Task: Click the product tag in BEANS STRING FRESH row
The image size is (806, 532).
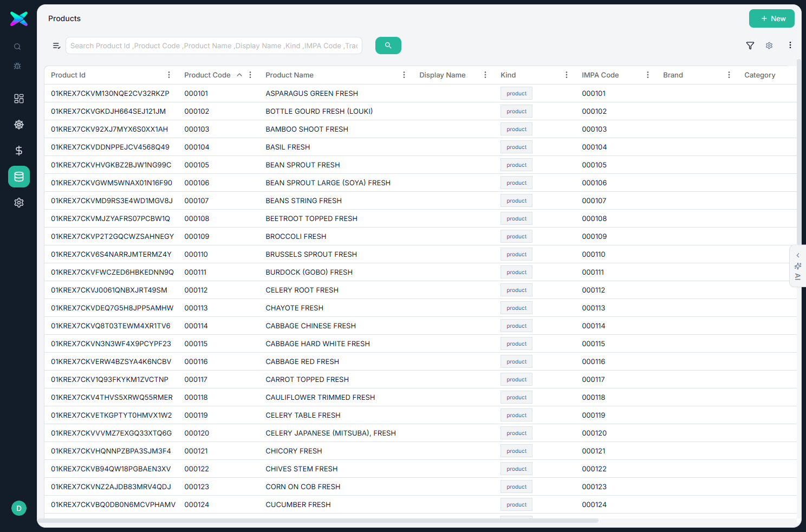Action: click(x=516, y=200)
